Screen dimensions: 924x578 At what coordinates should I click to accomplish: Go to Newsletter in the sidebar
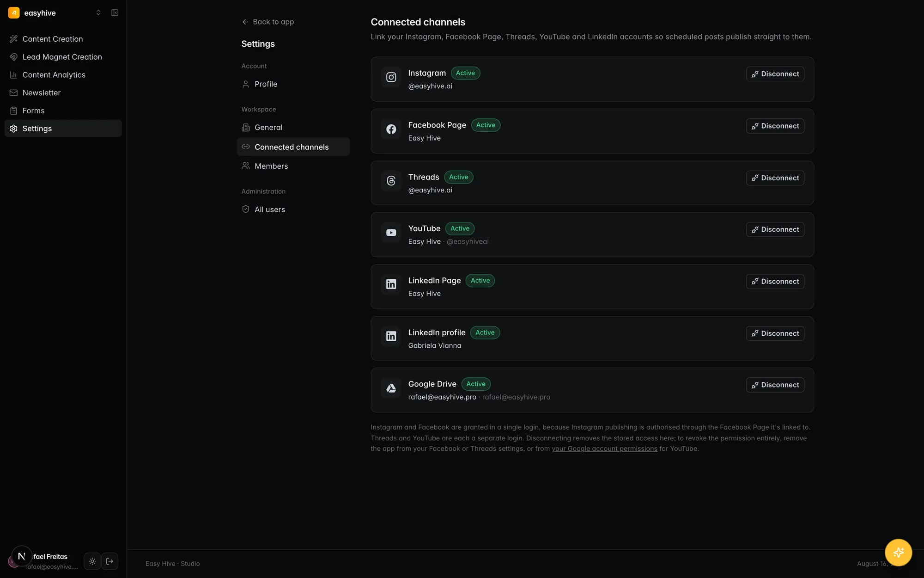click(63, 93)
